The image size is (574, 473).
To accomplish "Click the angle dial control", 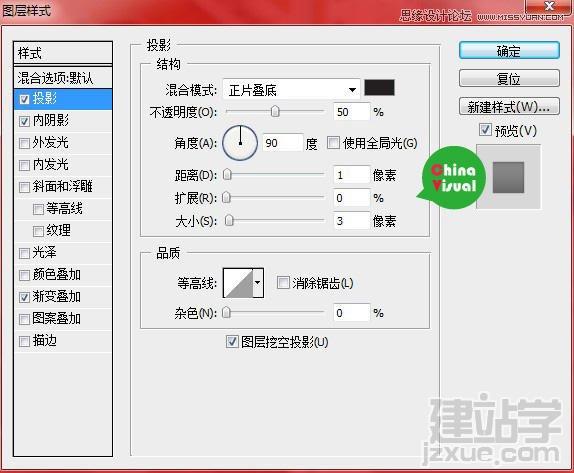I will coord(240,143).
